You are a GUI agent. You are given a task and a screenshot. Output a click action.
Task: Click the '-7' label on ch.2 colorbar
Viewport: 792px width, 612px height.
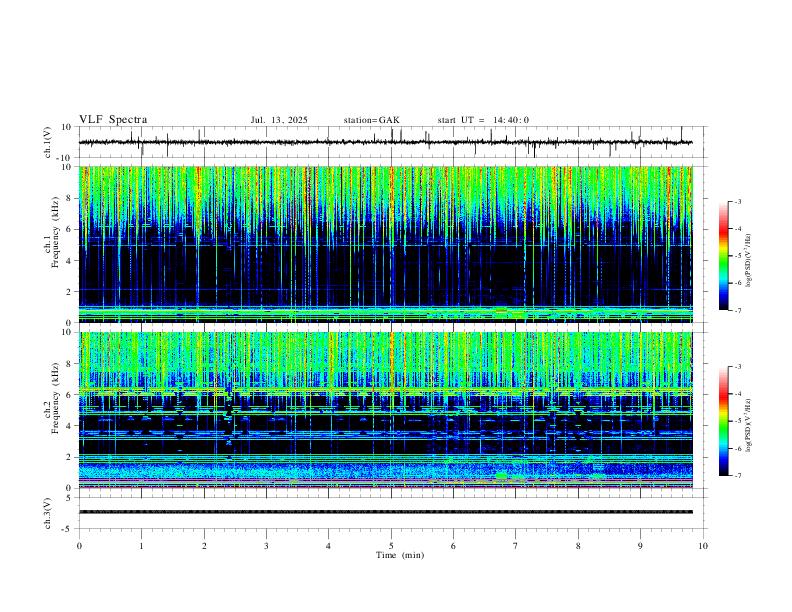pos(737,476)
